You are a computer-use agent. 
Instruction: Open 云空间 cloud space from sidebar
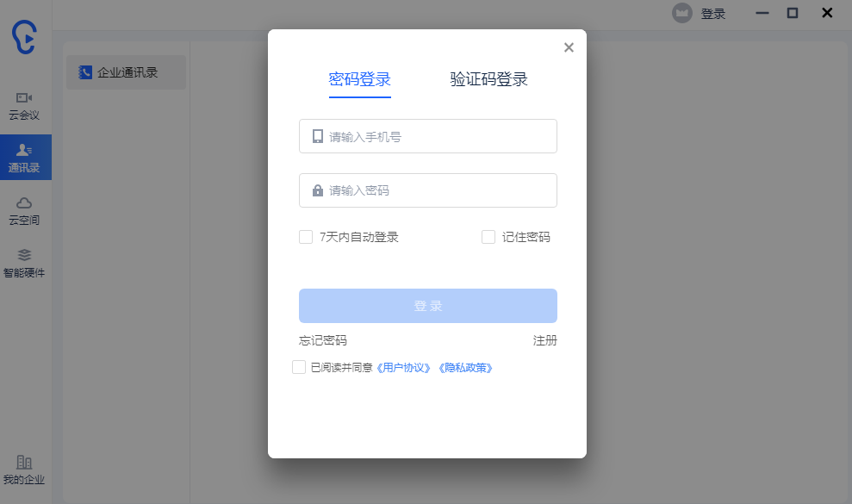click(26, 209)
